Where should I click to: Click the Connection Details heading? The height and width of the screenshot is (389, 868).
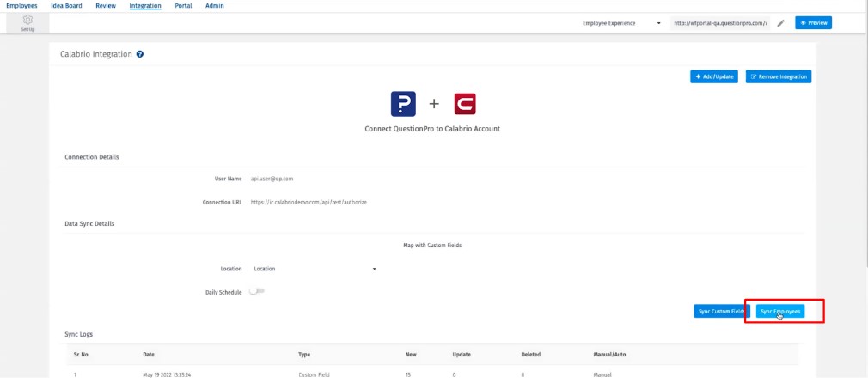(92, 157)
